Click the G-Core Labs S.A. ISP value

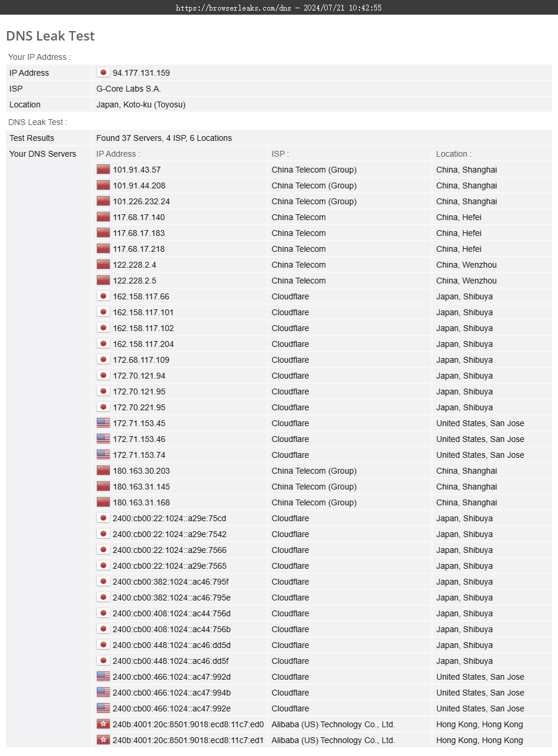[129, 89]
